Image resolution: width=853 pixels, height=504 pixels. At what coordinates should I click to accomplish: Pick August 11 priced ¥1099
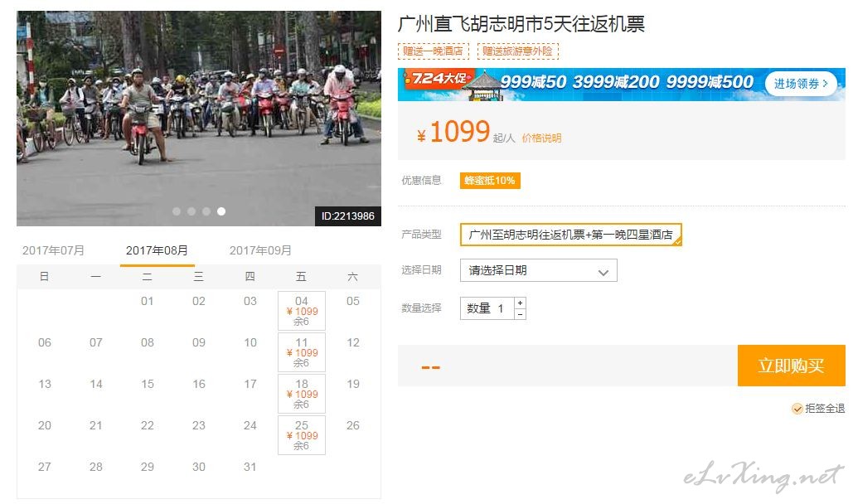tap(302, 352)
